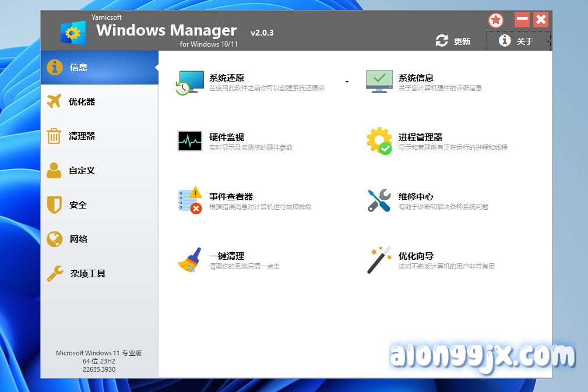Open the Customization (自定义) sidebar tab

[x=82, y=171]
